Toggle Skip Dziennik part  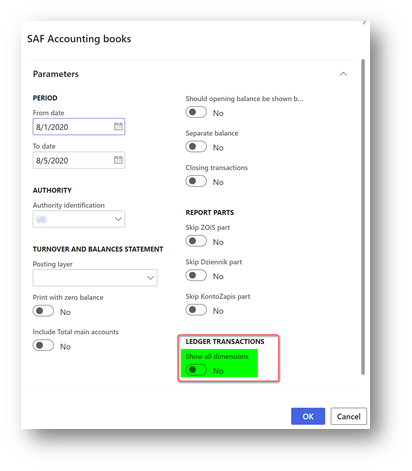coord(196,276)
